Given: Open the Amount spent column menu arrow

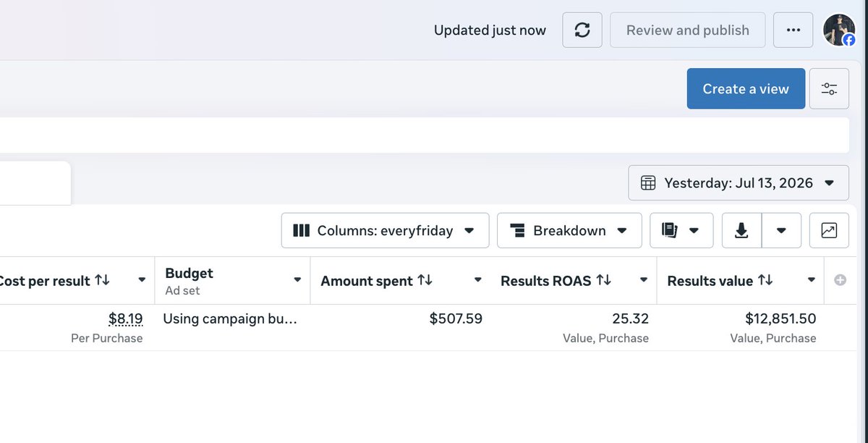Looking at the screenshot, I should [477, 280].
